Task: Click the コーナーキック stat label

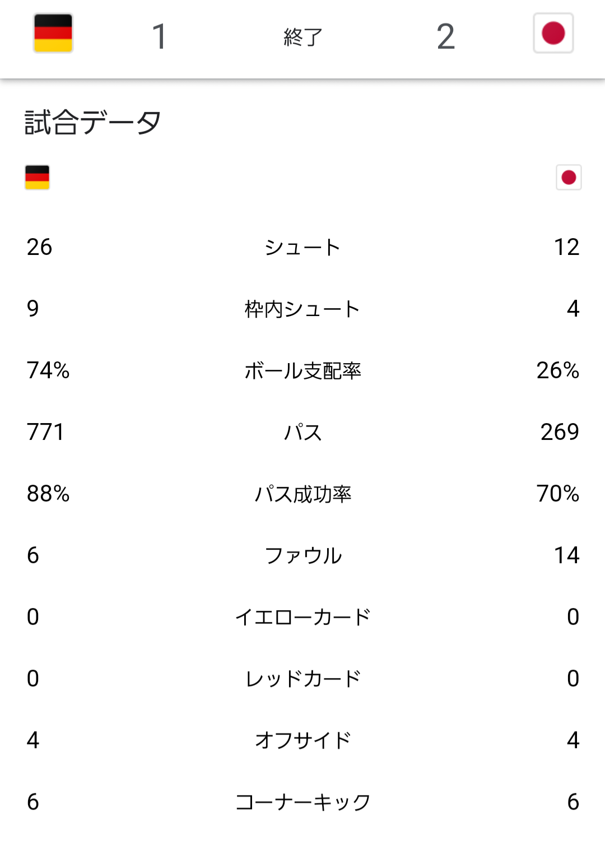Action: 302,802
